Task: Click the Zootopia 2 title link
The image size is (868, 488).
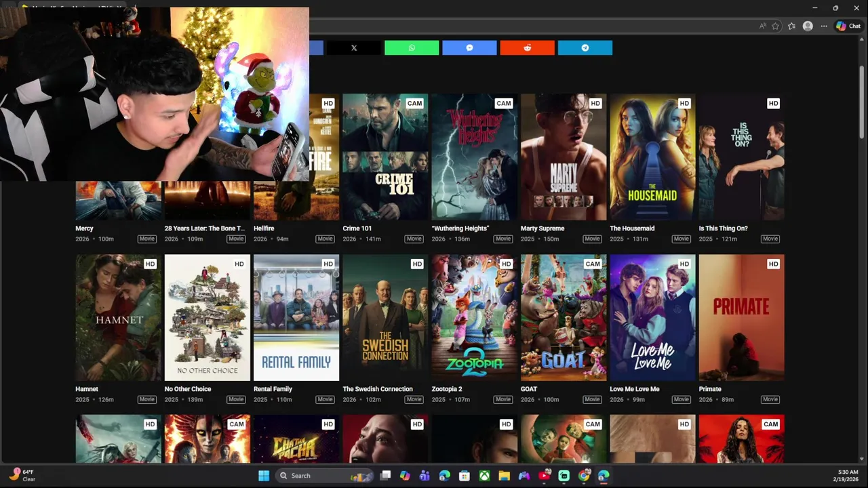Action: coord(447,389)
